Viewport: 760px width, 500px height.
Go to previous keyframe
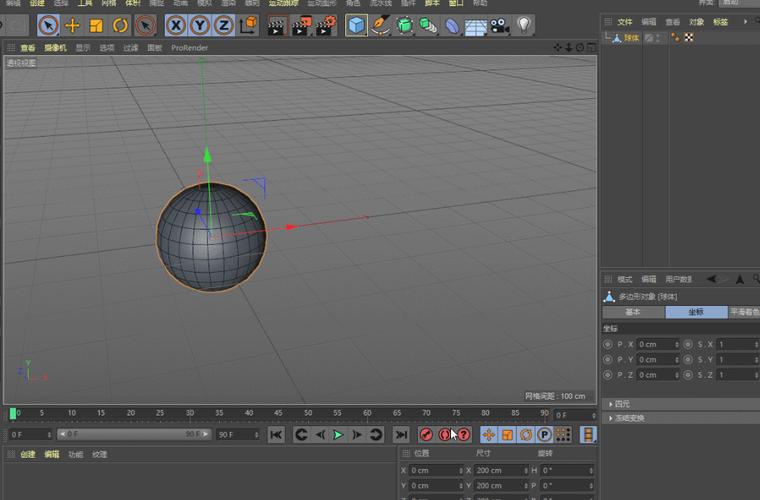click(301, 435)
